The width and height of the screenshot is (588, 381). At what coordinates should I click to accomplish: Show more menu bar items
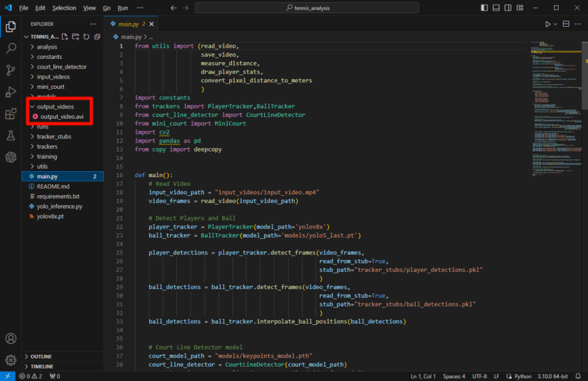(x=140, y=8)
